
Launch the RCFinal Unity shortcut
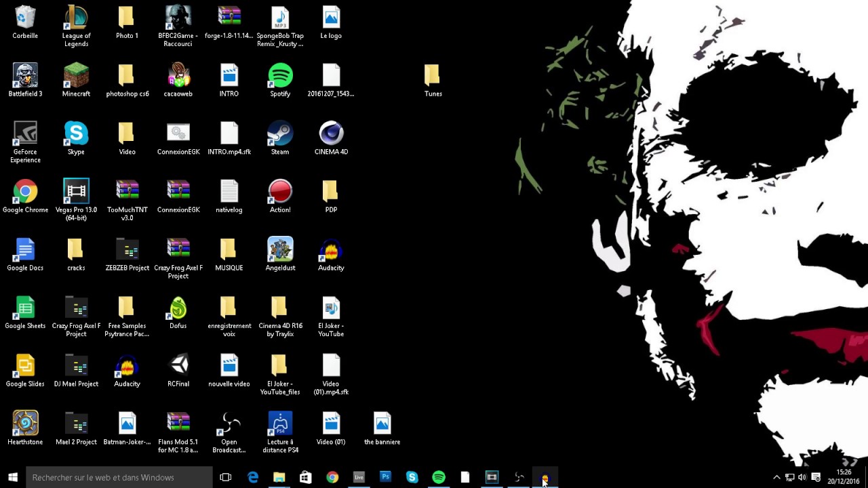click(178, 371)
